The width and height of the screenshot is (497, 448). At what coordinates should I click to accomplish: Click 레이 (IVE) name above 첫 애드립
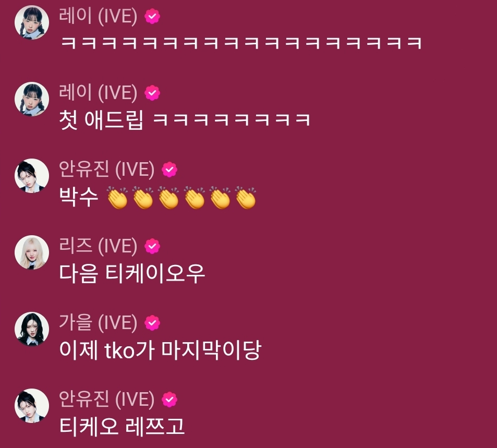(98, 93)
